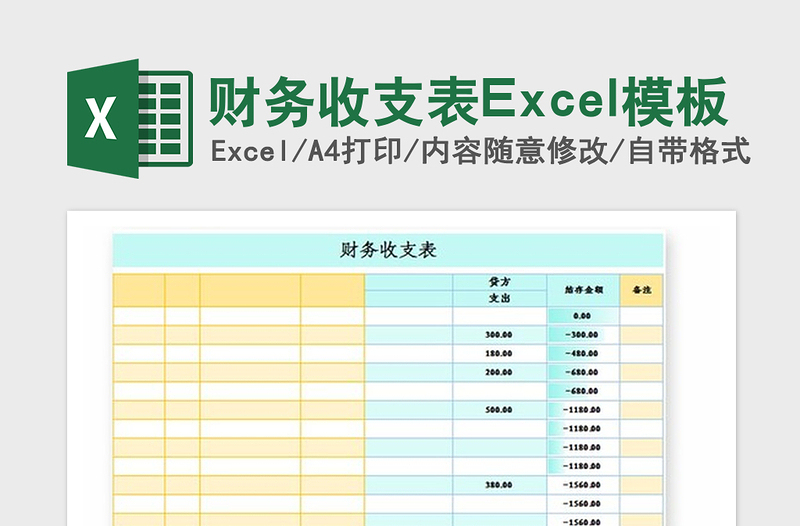Viewport: 800px width, 526px height.
Task: Click the -300.00 balance cell
Action: coord(584,335)
